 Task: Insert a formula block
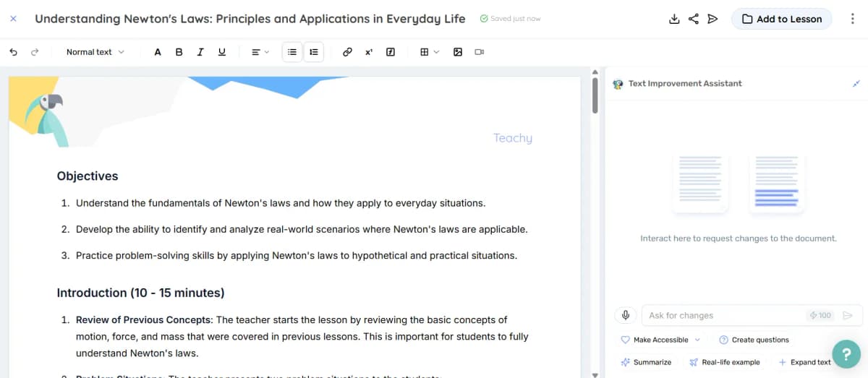(391, 52)
